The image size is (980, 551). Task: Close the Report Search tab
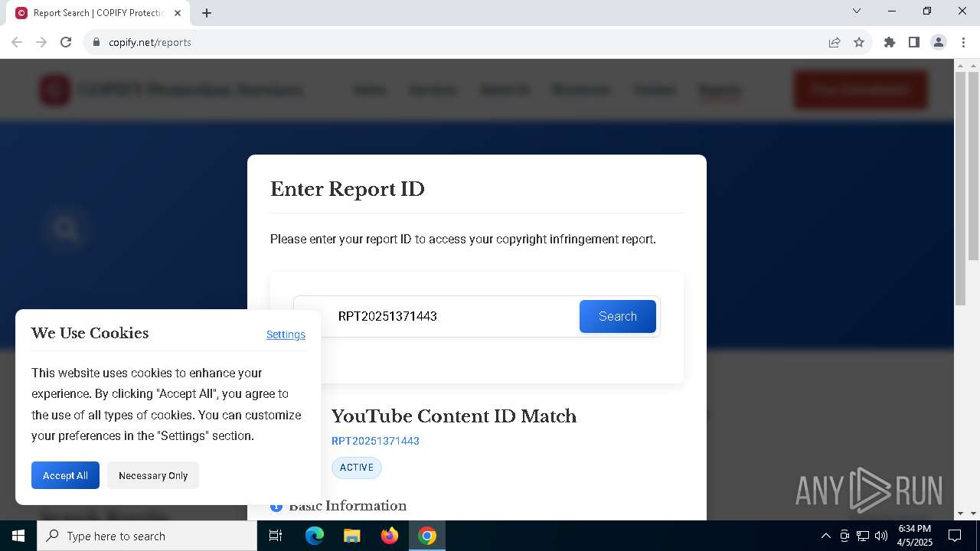click(x=178, y=13)
